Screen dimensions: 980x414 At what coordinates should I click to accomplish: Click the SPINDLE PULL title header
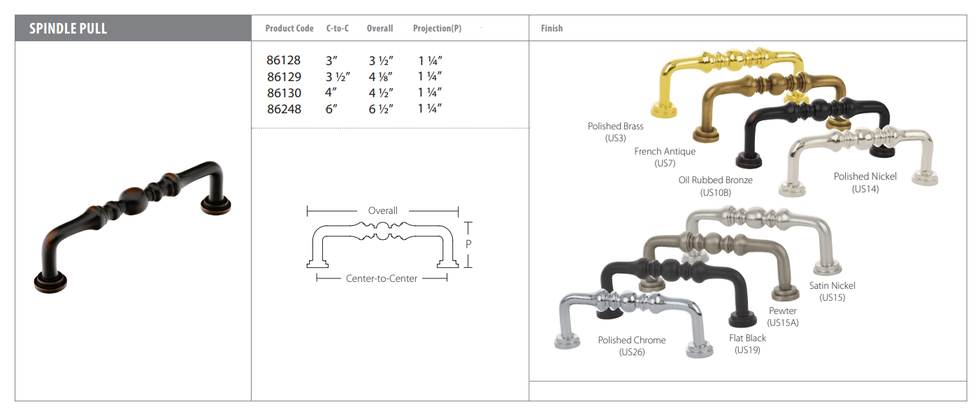click(69, 29)
